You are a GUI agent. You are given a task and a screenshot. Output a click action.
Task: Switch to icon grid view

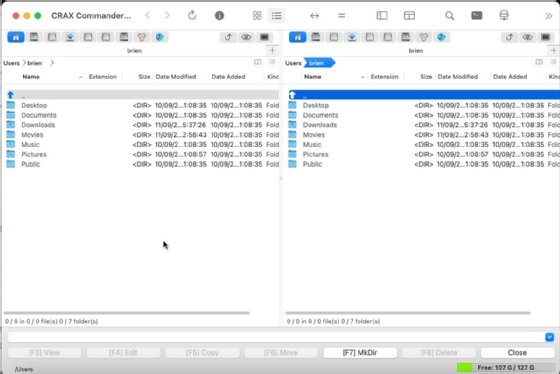(257, 15)
